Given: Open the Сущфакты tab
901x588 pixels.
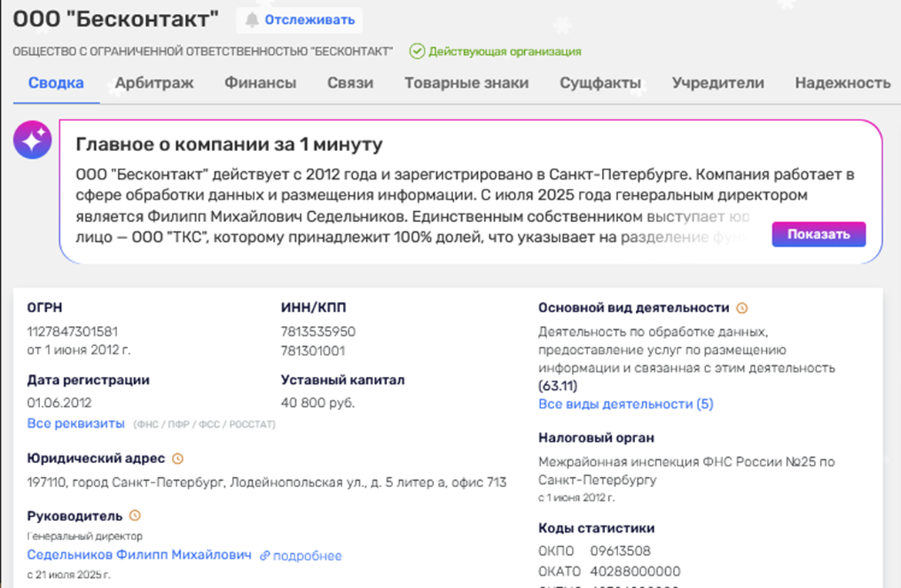Looking at the screenshot, I should coord(600,82).
